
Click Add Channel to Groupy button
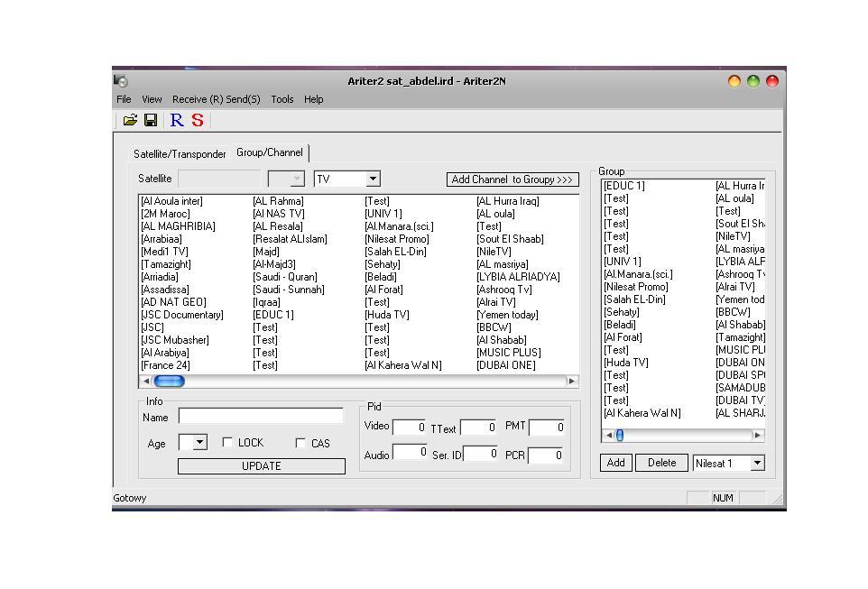(512, 179)
